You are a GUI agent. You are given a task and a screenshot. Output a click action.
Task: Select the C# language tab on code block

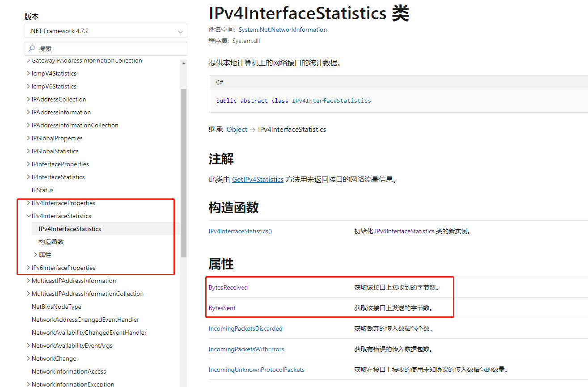tap(220, 82)
